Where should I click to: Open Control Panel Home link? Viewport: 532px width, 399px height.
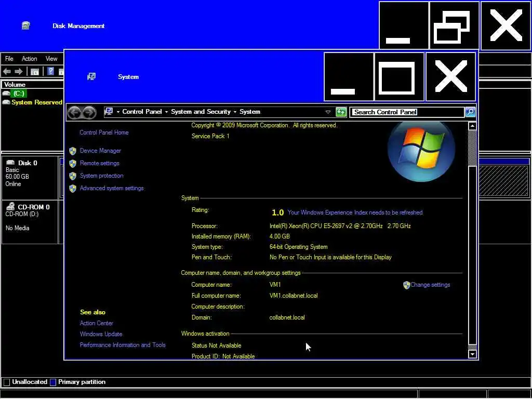(104, 132)
